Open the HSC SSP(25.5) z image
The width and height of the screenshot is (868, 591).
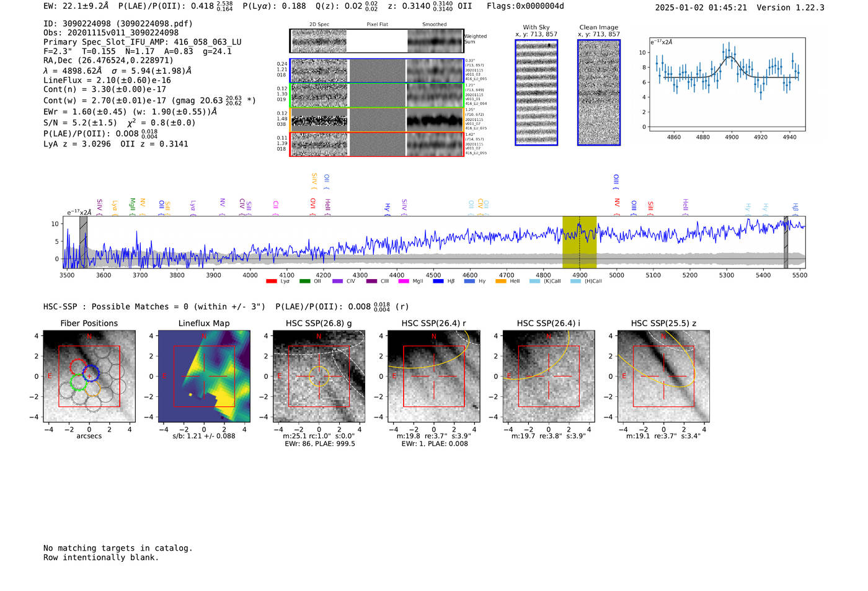click(x=663, y=376)
